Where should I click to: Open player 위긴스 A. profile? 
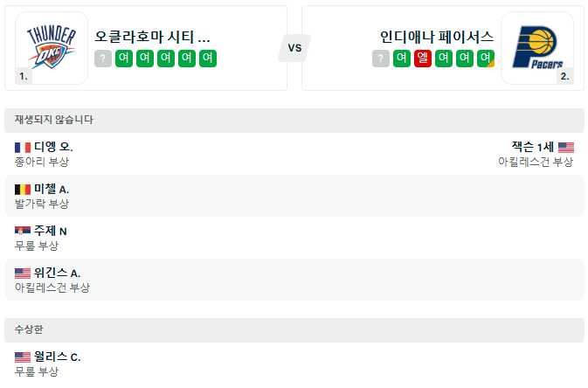pyautogui.click(x=57, y=273)
